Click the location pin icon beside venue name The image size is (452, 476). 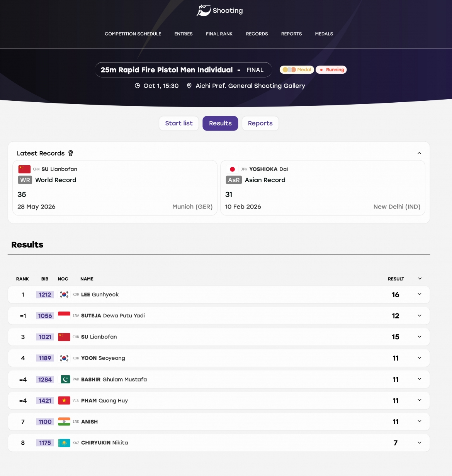click(189, 86)
